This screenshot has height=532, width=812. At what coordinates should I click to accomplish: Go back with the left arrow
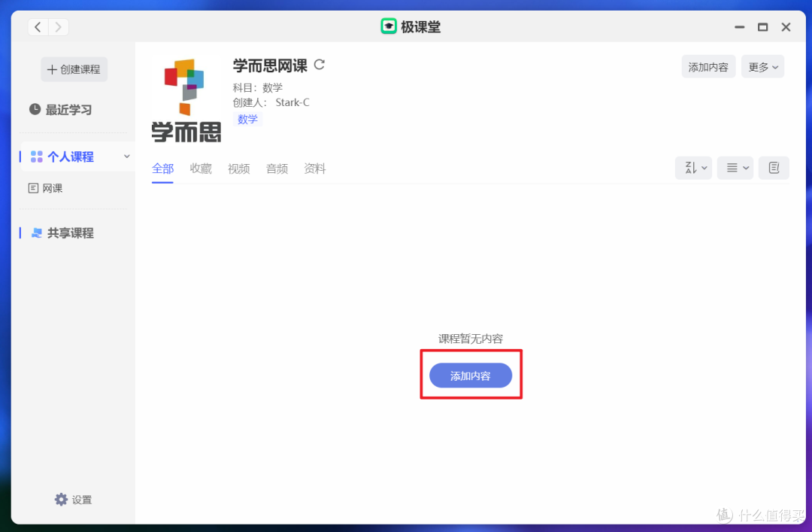click(x=38, y=27)
